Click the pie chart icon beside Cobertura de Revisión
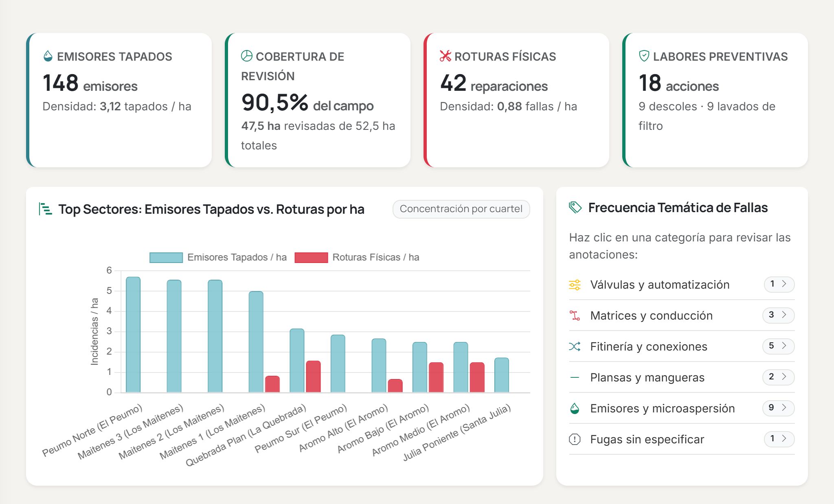 246,56
